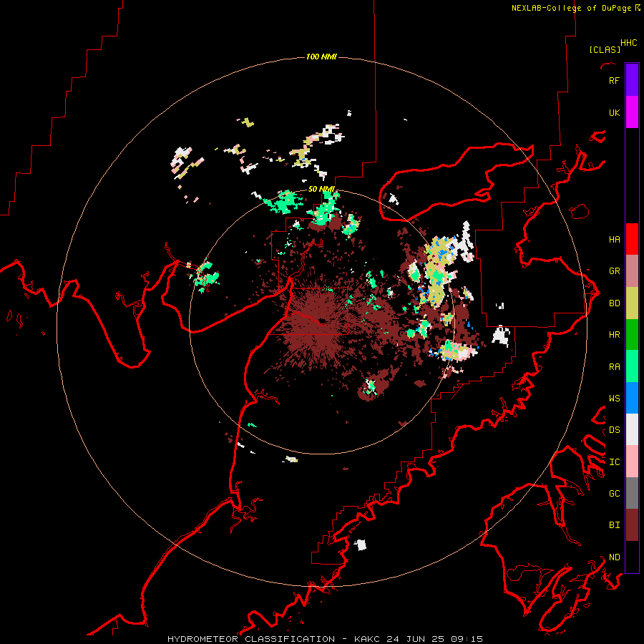Click the GC legend label
Screen dimensions: 644x644
pos(614,494)
